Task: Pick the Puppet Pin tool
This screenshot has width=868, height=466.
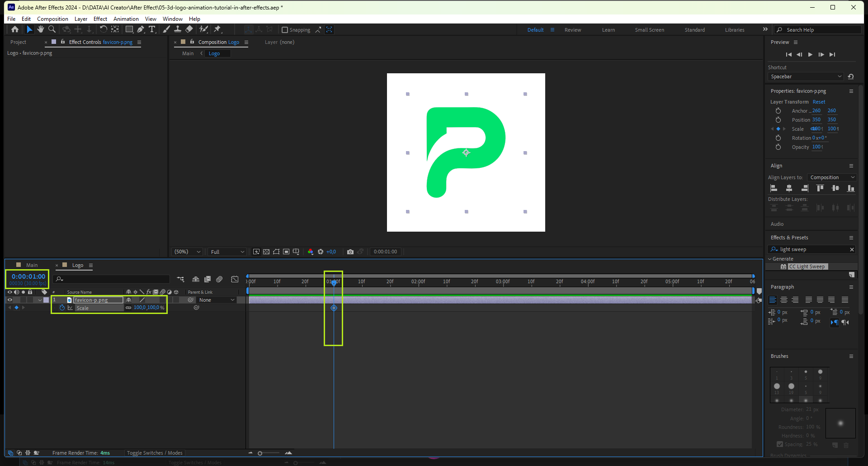Action: point(217,29)
